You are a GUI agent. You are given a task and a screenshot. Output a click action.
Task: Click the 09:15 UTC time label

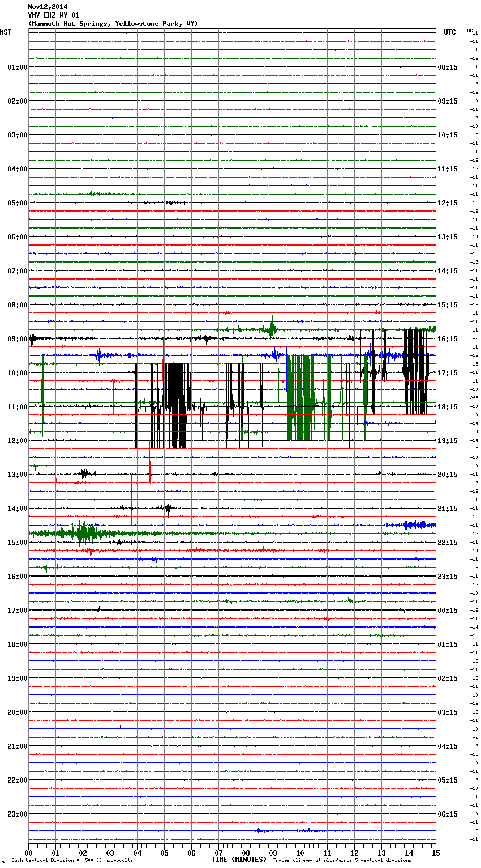[x=448, y=101]
